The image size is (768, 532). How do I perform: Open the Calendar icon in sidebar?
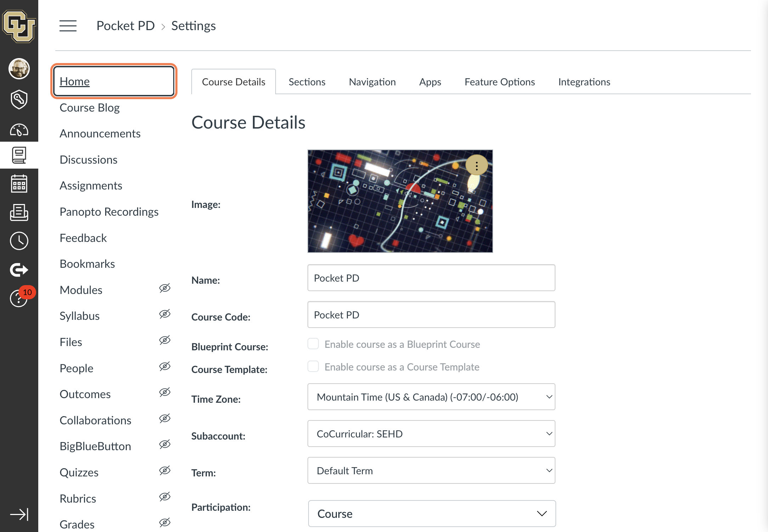[x=19, y=183]
